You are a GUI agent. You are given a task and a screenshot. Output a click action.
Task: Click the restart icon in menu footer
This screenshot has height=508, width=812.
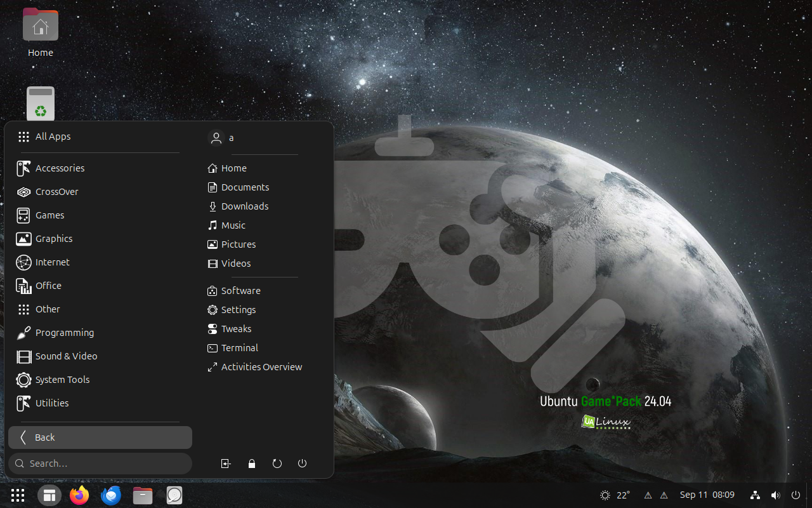tap(277, 464)
